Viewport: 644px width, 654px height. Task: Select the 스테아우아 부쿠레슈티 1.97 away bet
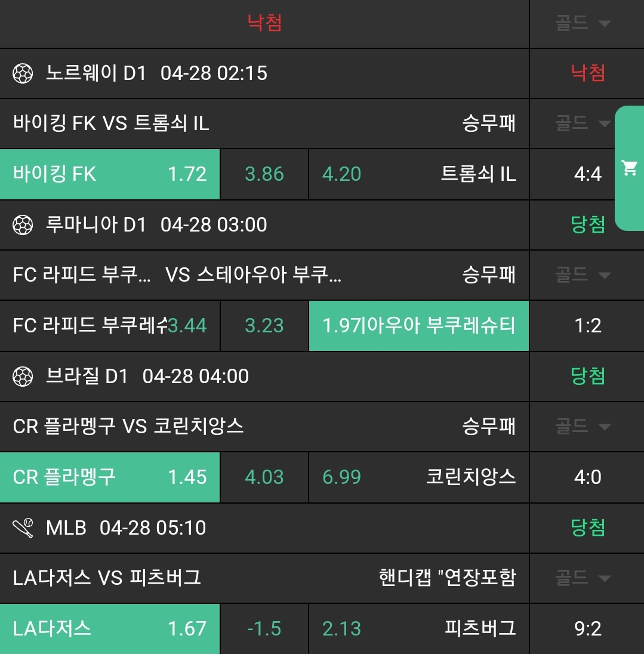[x=418, y=326]
